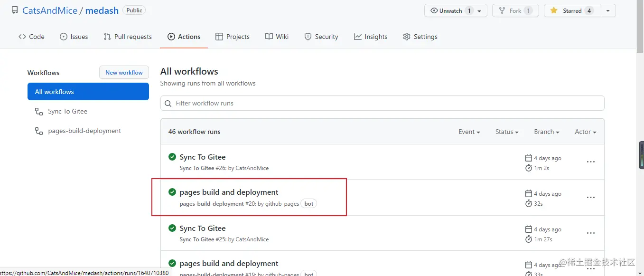The width and height of the screenshot is (644, 276).
Task: View the Insights tab
Action: (x=371, y=37)
